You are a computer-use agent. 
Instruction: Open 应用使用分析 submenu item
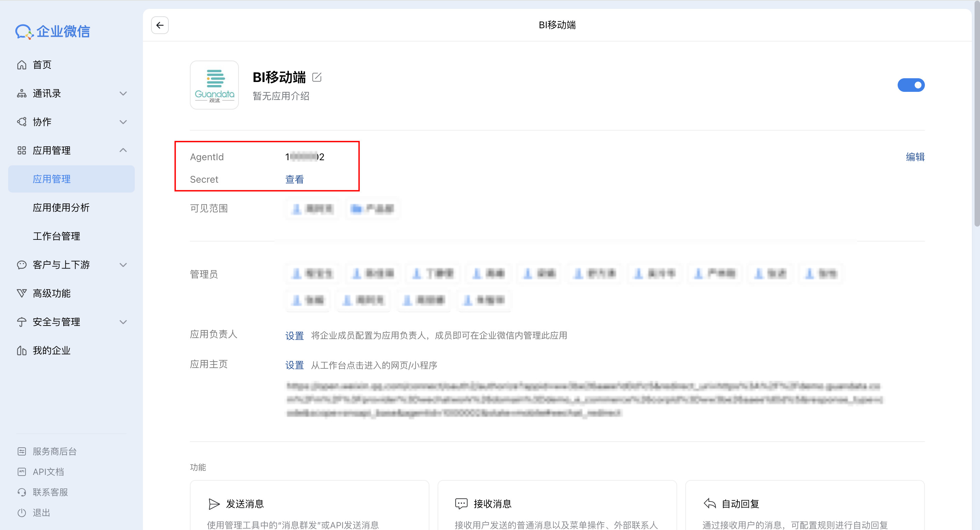(x=61, y=208)
